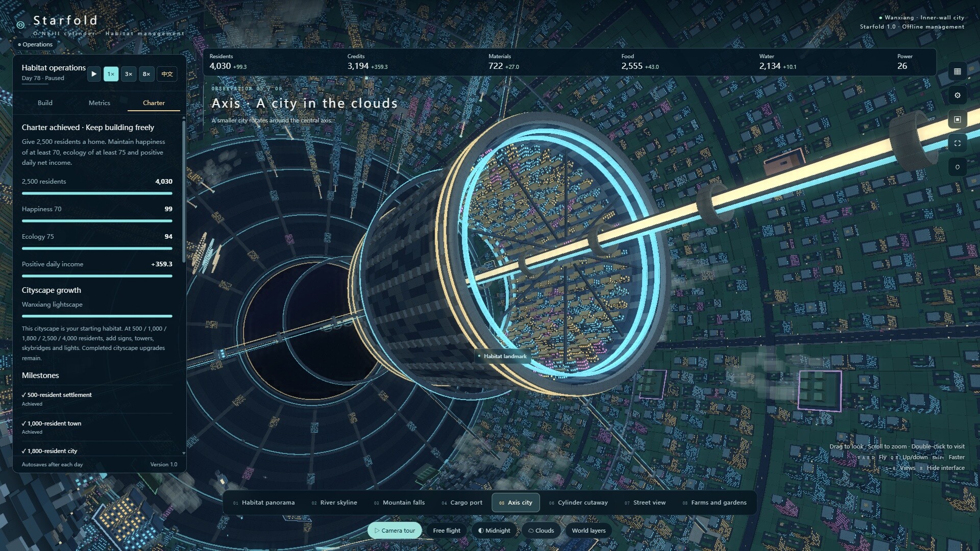980x551 pixels.
Task: Open World layers options
Action: pos(589,531)
